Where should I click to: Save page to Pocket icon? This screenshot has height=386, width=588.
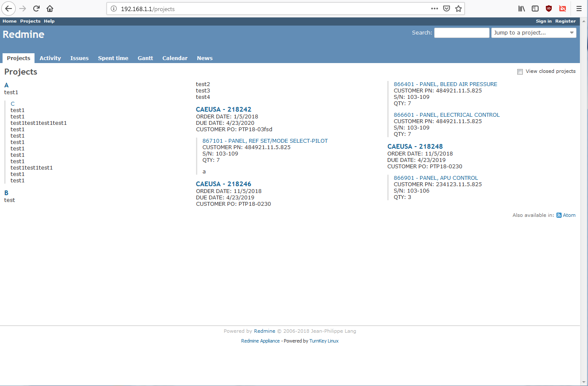[447, 9]
